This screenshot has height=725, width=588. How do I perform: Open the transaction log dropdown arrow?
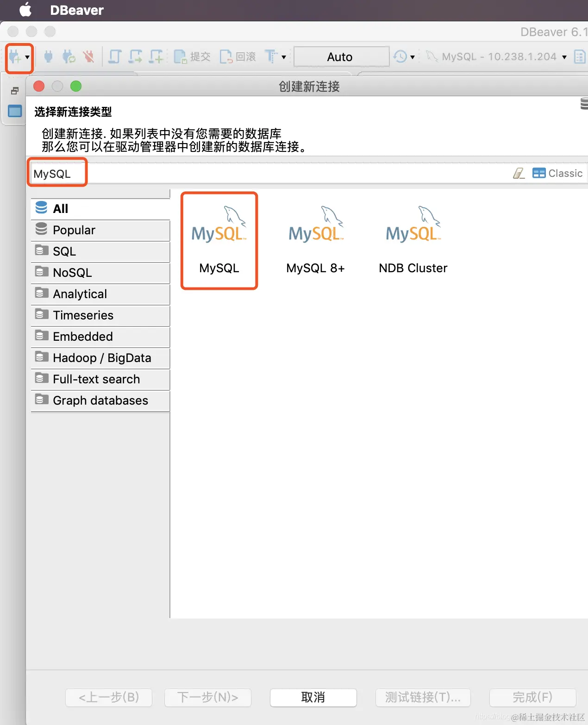(x=413, y=57)
